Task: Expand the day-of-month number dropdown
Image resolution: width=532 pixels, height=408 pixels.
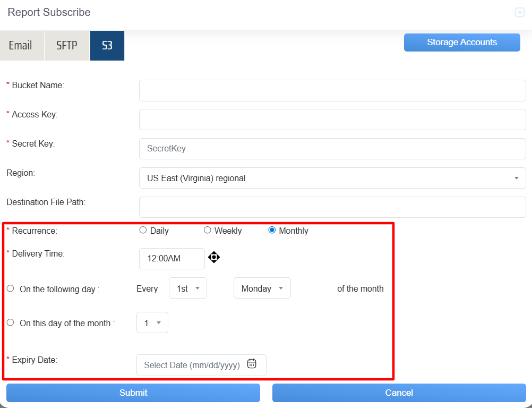Action: click(152, 322)
